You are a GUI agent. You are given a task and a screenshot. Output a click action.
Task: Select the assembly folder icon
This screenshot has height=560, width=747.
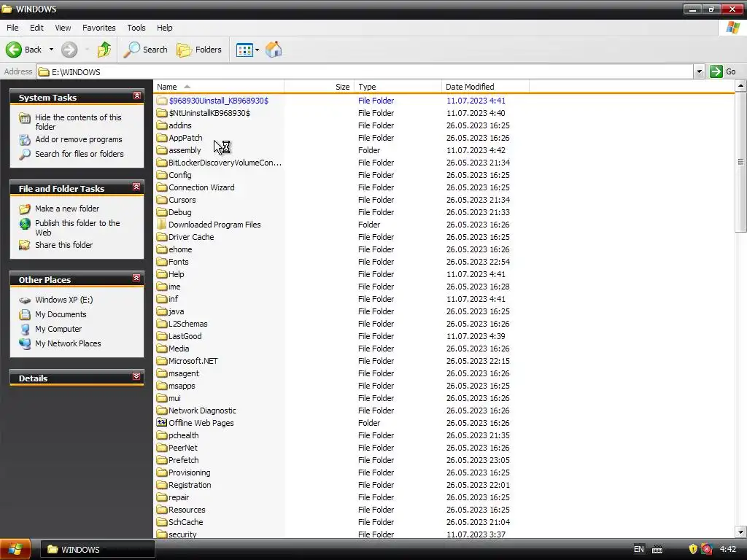pyautogui.click(x=162, y=150)
